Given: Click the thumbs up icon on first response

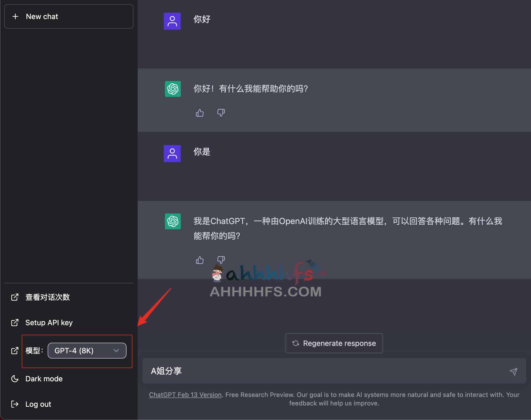Looking at the screenshot, I should 200,113.
